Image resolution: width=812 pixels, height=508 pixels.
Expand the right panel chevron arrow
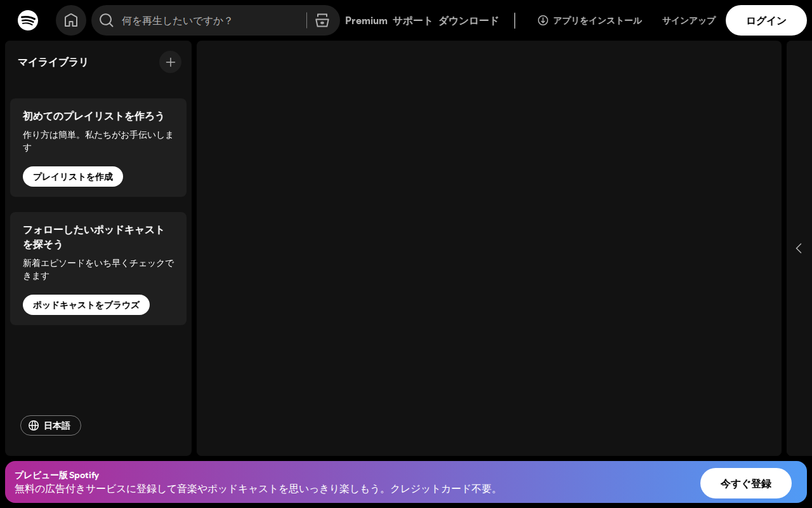(x=799, y=248)
